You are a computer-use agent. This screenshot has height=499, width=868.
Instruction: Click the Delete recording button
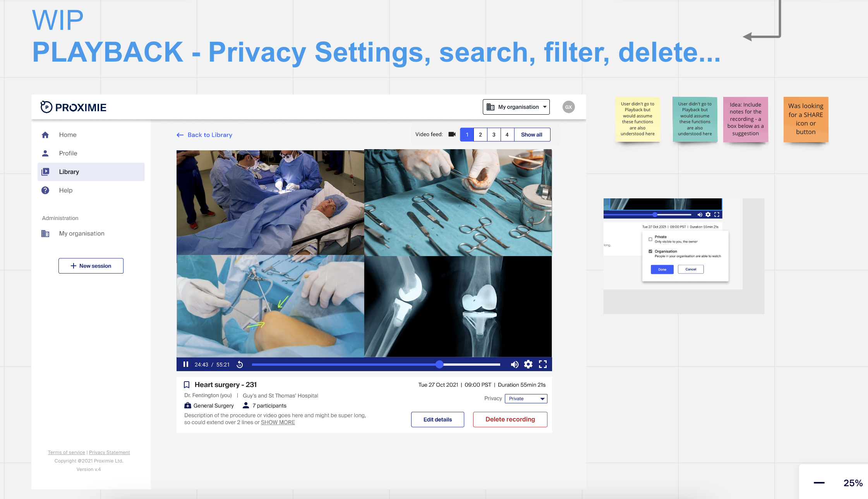510,420
